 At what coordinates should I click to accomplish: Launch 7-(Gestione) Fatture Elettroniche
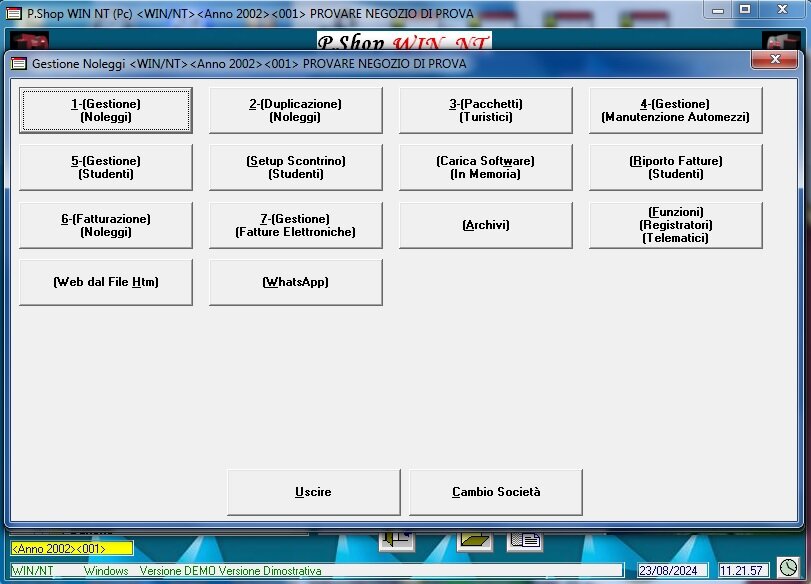pos(295,225)
